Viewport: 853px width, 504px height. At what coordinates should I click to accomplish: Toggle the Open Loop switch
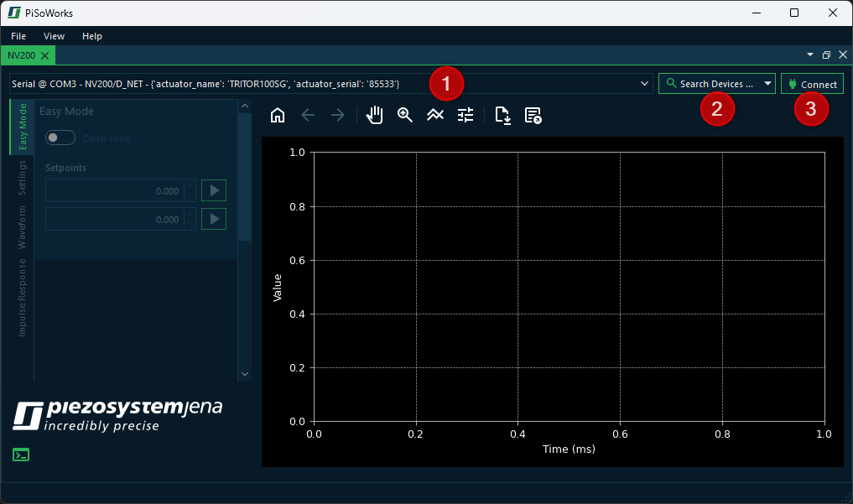coord(60,138)
